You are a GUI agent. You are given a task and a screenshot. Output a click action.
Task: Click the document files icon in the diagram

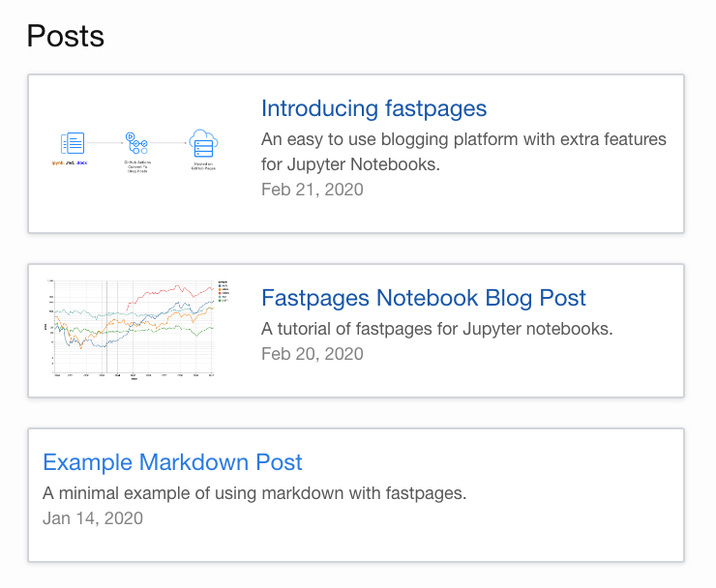(73, 142)
